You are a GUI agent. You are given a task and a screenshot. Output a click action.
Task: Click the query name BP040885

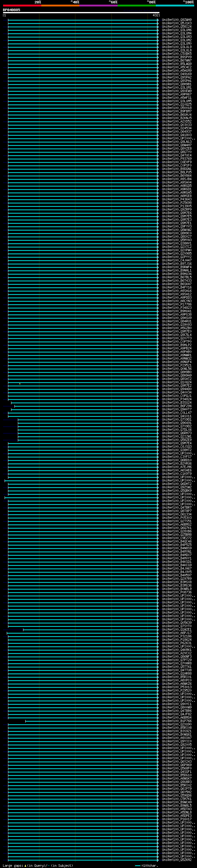click(11, 10)
